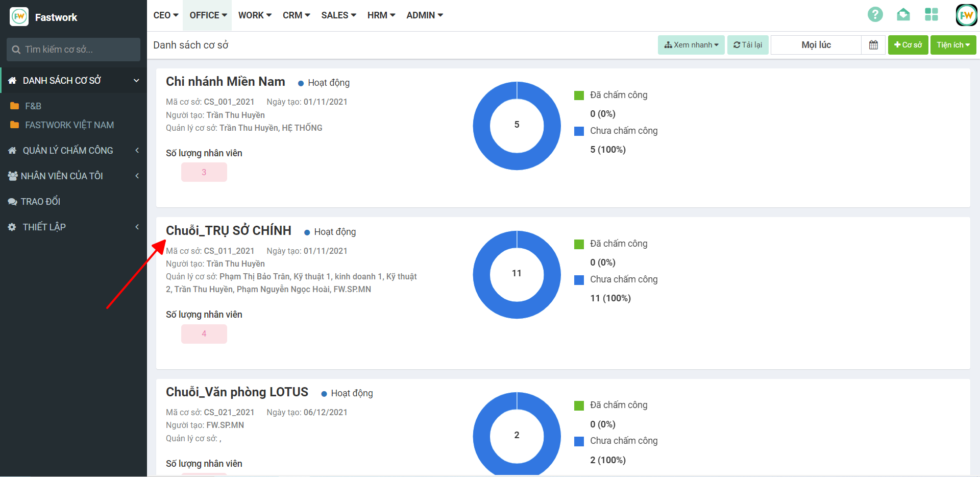980x477 pixels.
Task: Click the help question mark icon
Action: pos(875,14)
